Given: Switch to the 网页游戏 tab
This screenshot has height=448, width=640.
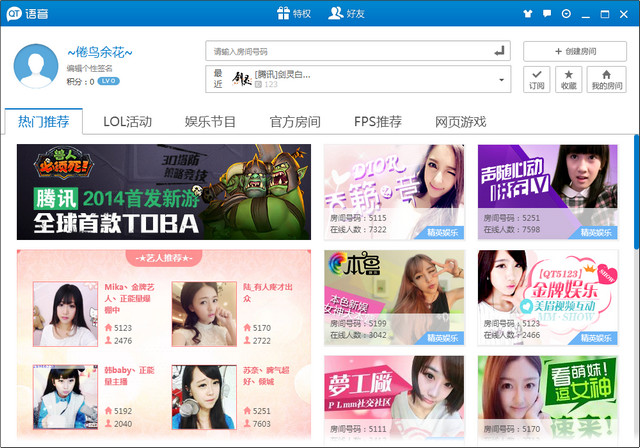Looking at the screenshot, I should (x=460, y=122).
